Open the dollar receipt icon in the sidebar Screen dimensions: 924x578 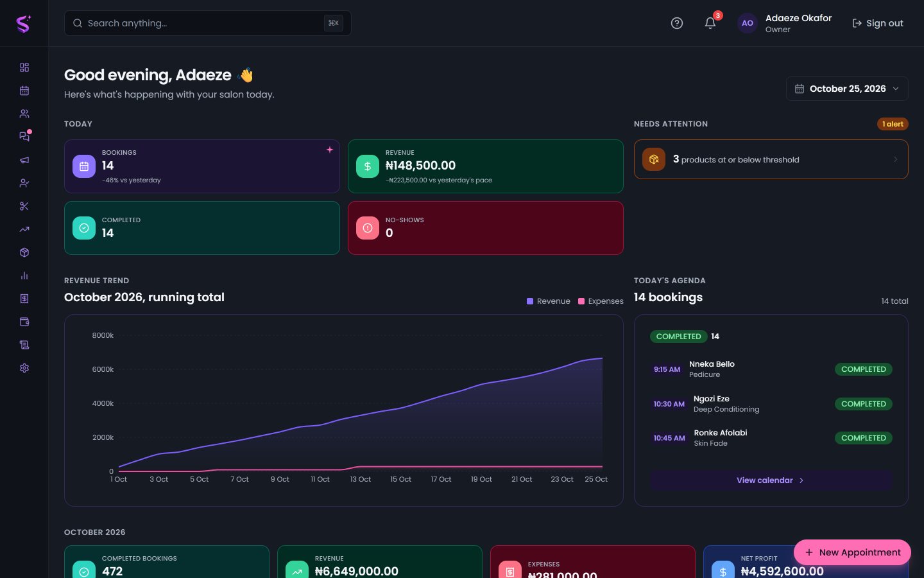tap(24, 299)
